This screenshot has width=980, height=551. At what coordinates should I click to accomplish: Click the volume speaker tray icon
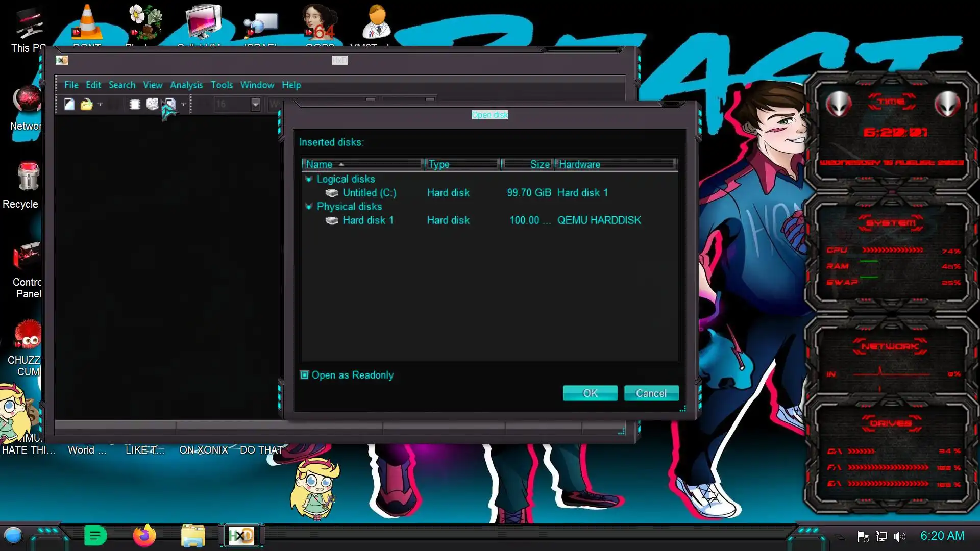pos(899,536)
